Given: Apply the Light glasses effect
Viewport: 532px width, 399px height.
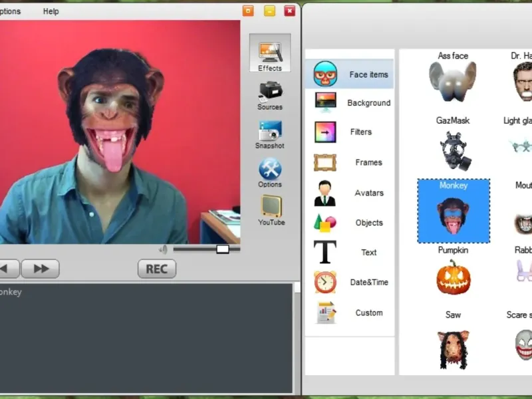Looking at the screenshot, I should coord(521,146).
